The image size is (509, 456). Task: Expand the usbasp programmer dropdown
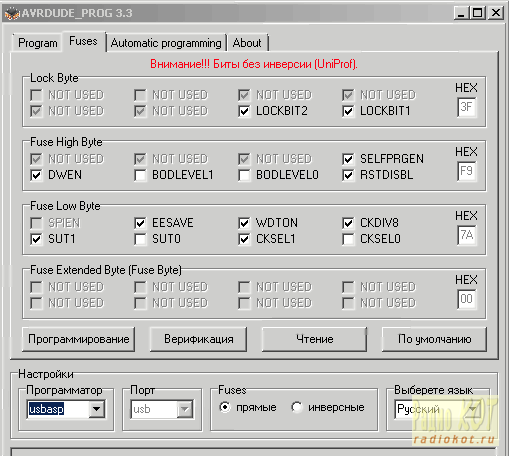[x=96, y=409]
